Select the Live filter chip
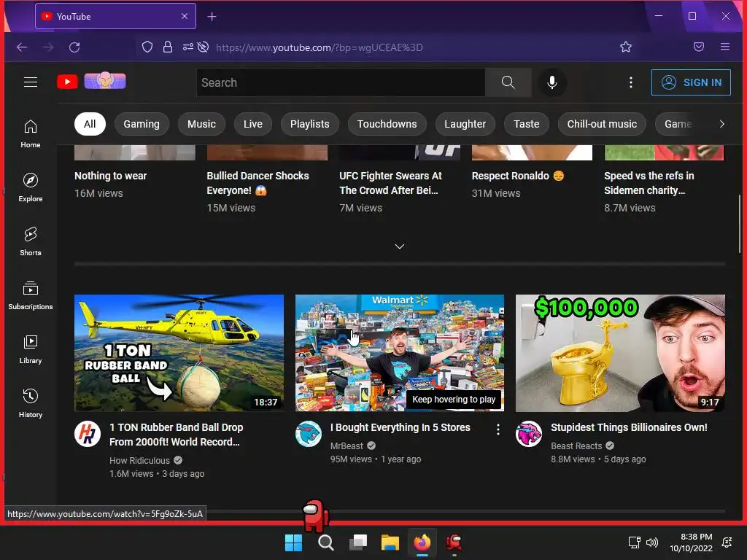Screen dimensions: 747x560 [253, 124]
